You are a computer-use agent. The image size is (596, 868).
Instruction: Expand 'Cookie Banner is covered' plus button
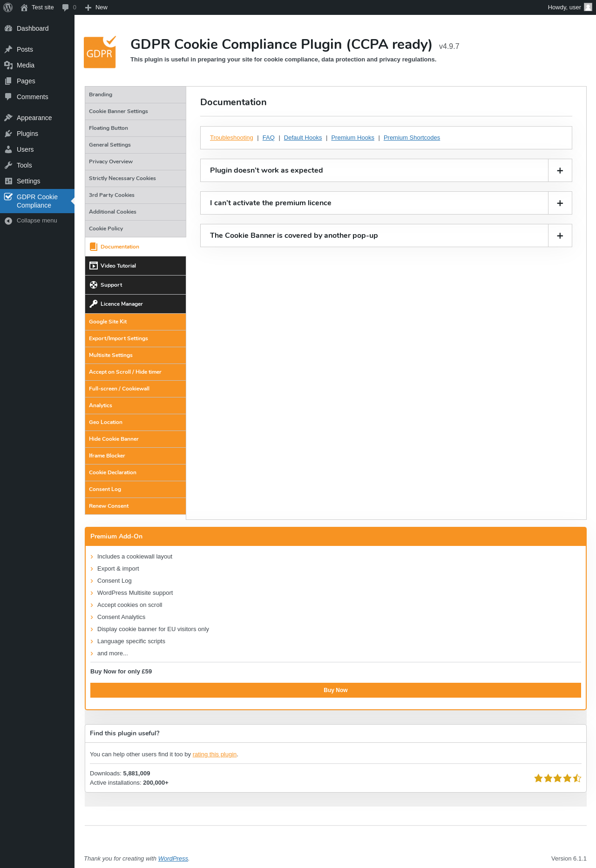(560, 236)
